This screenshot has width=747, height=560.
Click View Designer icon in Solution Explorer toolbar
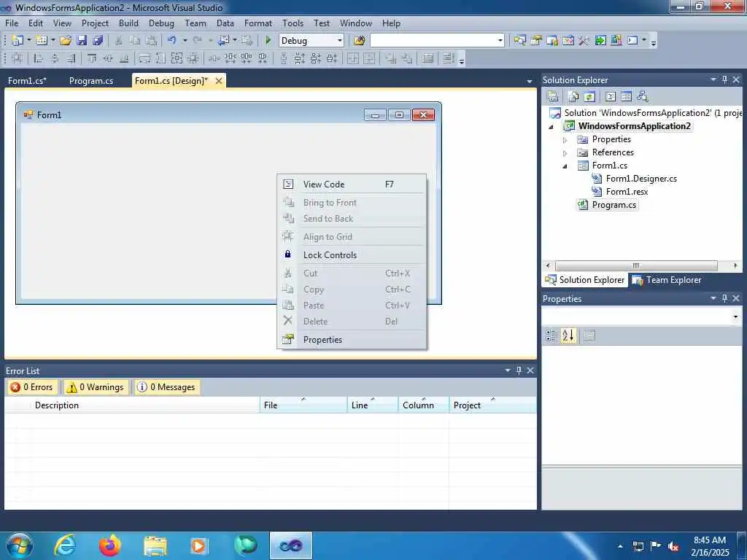point(627,97)
